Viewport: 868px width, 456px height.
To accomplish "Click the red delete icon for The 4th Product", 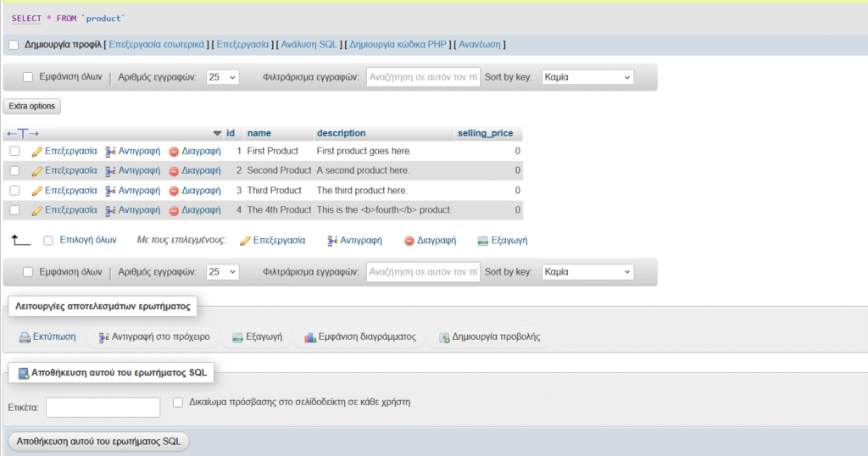I will pos(174,210).
